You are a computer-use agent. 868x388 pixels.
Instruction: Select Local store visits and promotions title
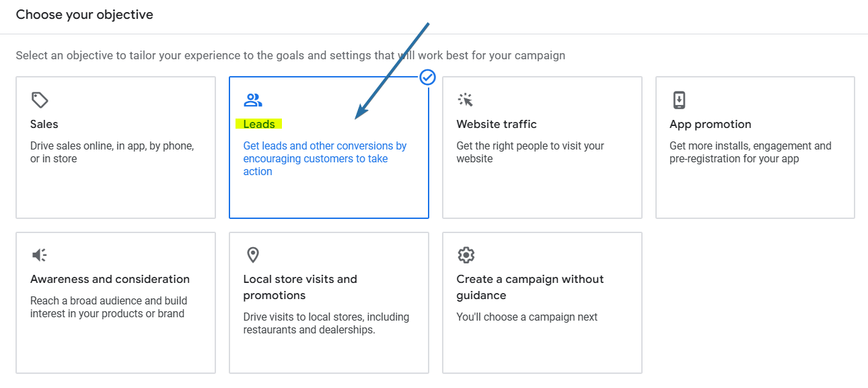(x=299, y=287)
